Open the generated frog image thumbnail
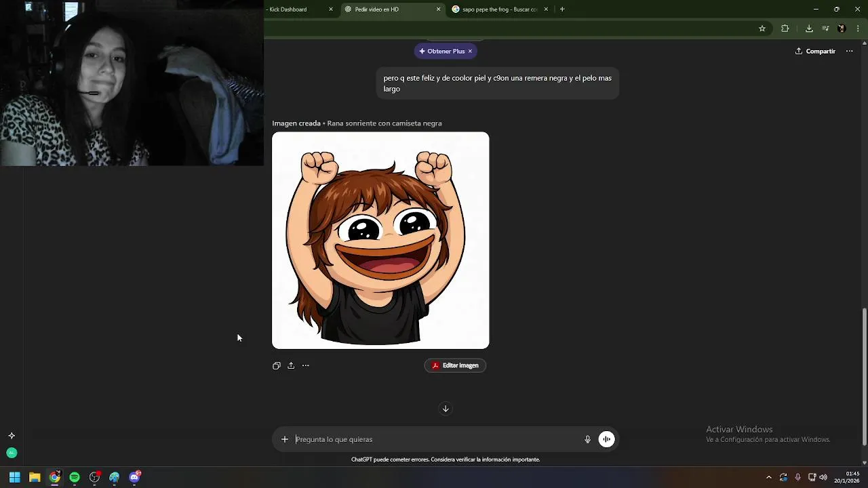 coord(380,241)
